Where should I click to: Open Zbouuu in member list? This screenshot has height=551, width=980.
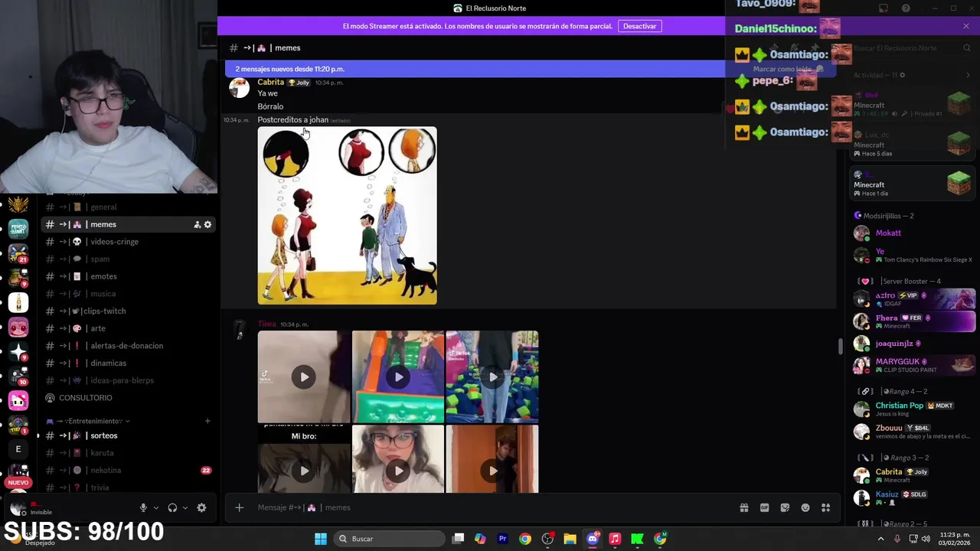913,432
